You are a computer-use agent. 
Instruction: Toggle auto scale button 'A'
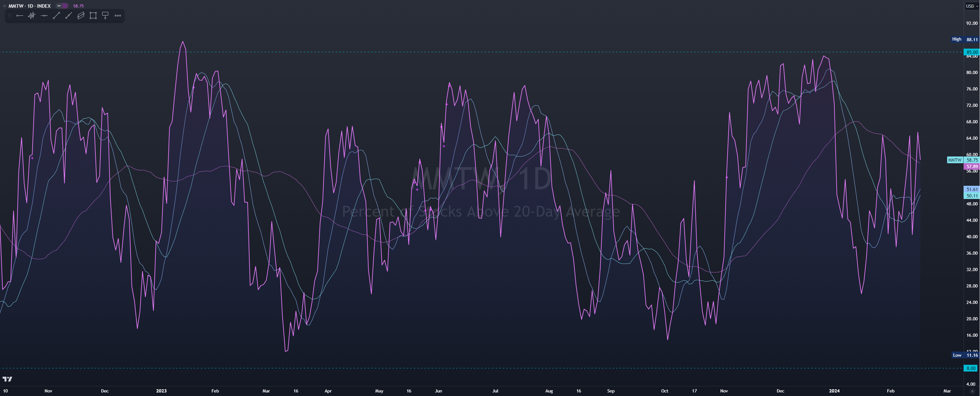(x=972, y=391)
